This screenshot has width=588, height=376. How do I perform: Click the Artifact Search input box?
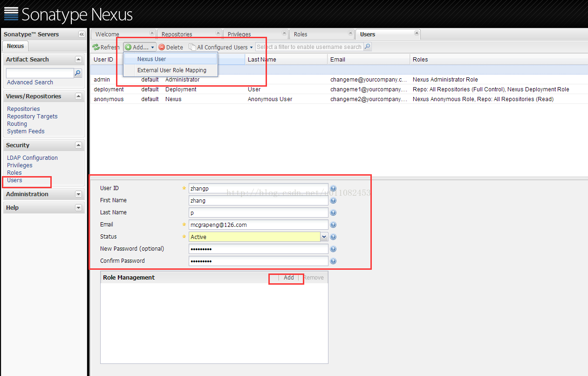click(x=40, y=73)
